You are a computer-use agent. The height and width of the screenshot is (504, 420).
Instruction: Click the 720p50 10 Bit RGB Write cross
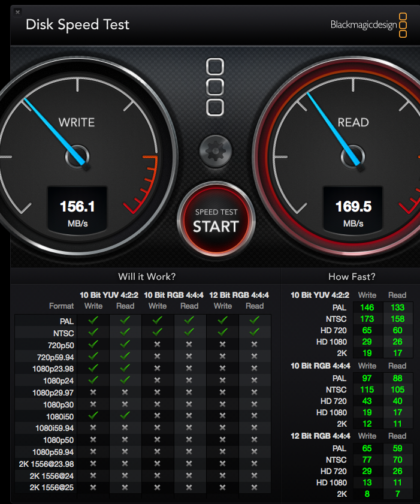click(x=157, y=344)
